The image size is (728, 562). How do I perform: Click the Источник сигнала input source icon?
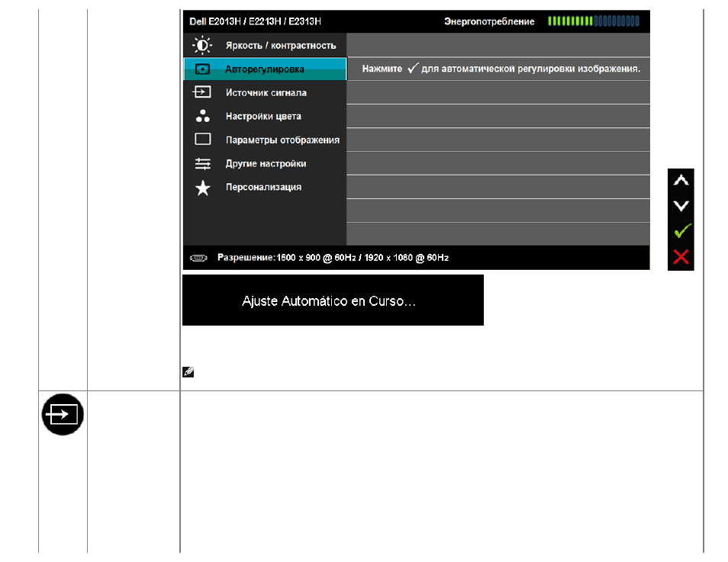tap(202, 92)
